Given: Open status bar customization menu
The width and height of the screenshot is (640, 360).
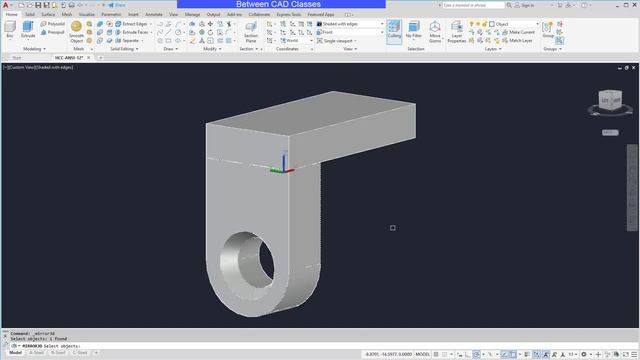Looking at the screenshot, I should (634, 354).
